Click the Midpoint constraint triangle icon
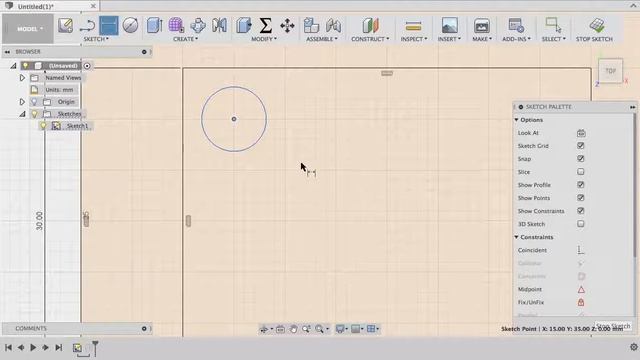The width and height of the screenshot is (640, 360). coord(581,289)
